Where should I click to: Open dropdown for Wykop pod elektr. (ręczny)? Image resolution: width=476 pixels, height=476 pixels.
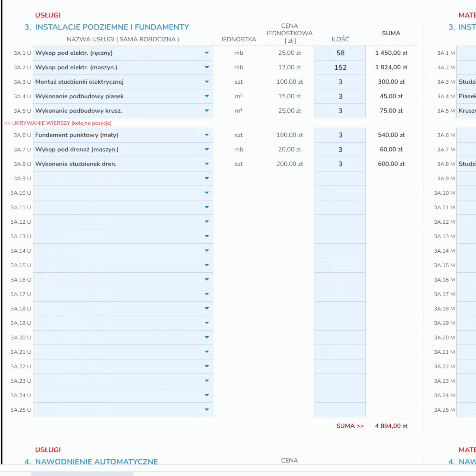click(x=207, y=53)
